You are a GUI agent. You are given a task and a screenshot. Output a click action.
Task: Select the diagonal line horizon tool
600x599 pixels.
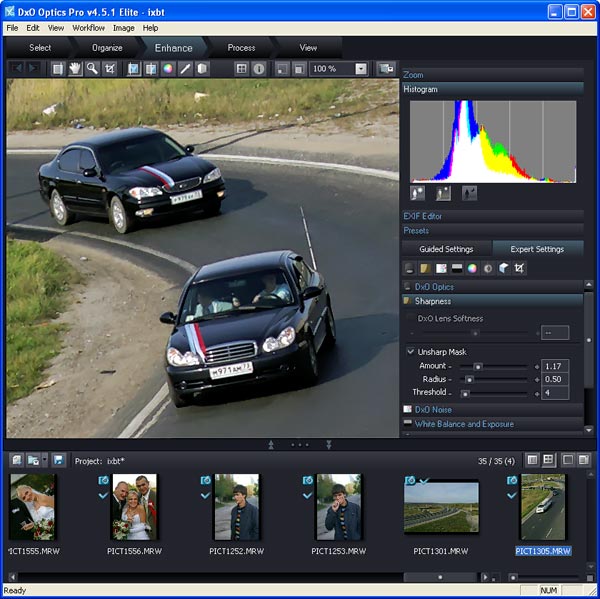pyautogui.click(x=185, y=69)
